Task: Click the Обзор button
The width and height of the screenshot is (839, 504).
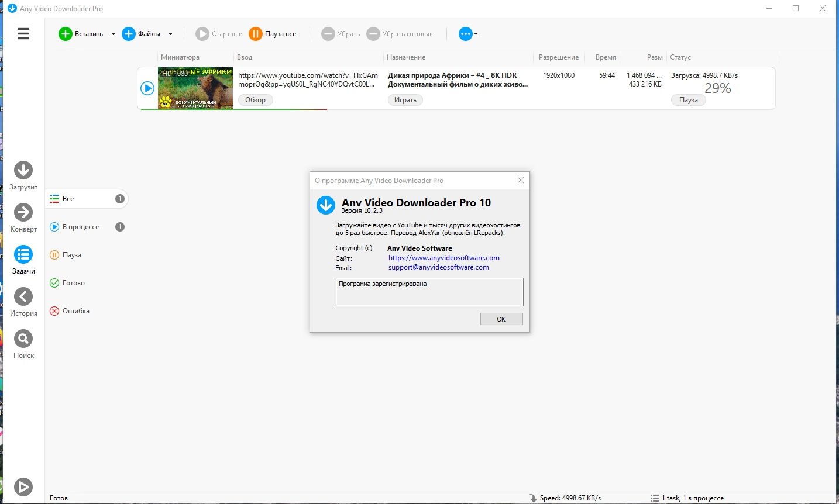Action: coord(255,100)
